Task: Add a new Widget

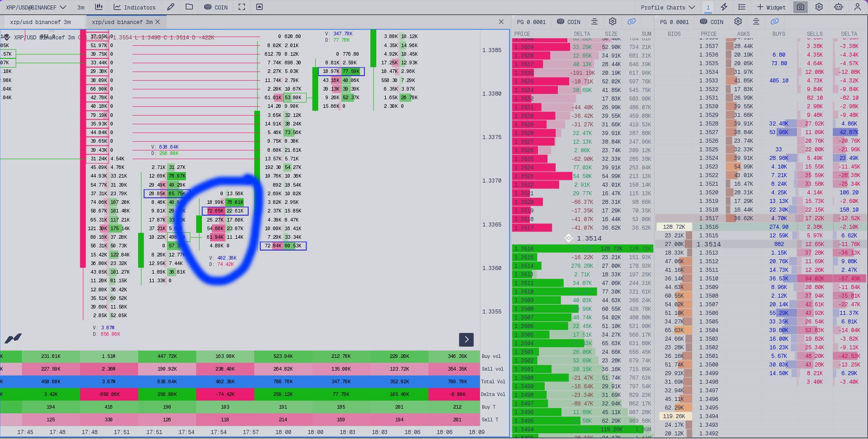Action: [771, 7]
